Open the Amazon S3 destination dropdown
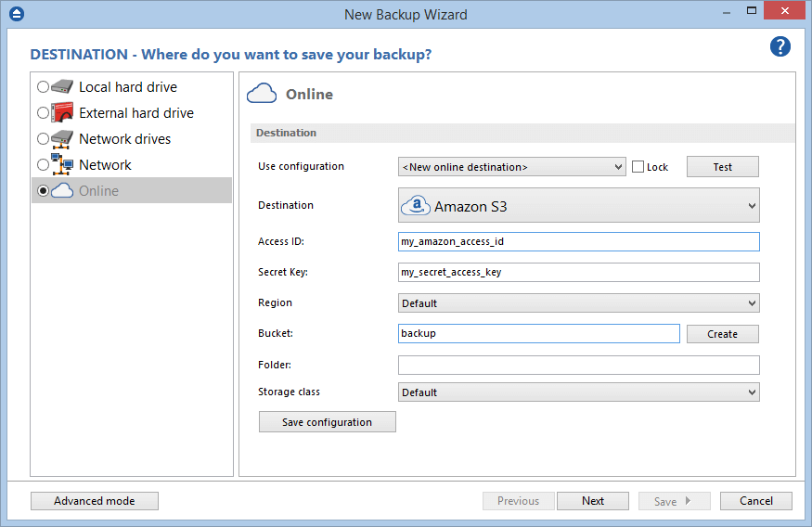Viewport: 812px width, 527px height. coord(578,206)
